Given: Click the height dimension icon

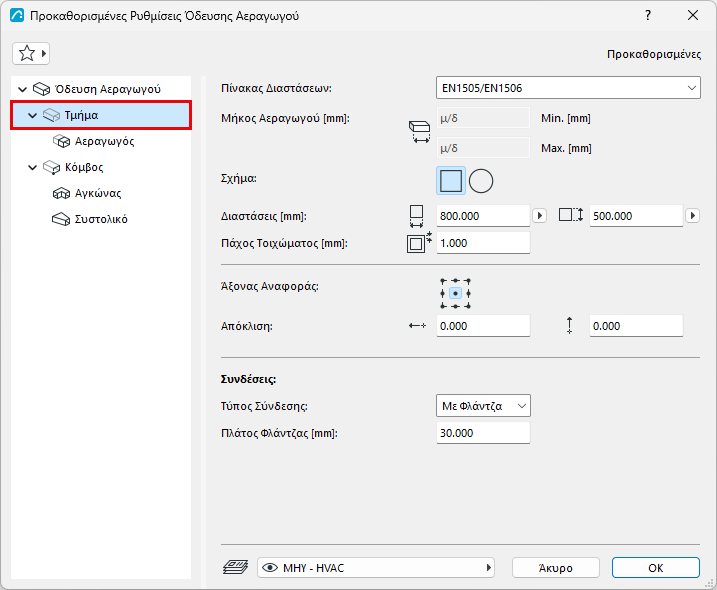Looking at the screenshot, I should 571,215.
